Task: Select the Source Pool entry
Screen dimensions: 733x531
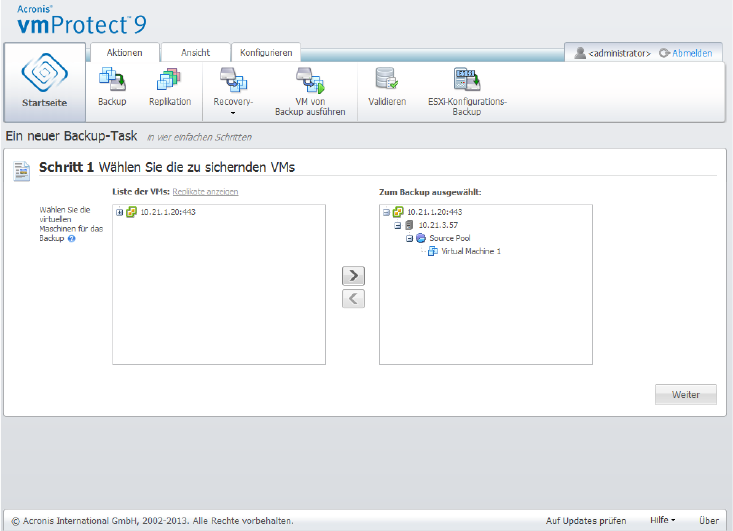Action: click(450, 238)
